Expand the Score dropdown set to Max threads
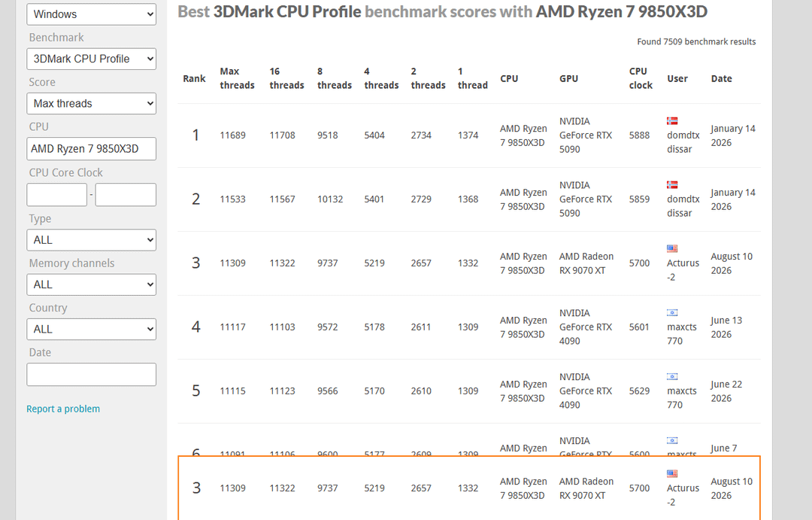 click(x=91, y=103)
